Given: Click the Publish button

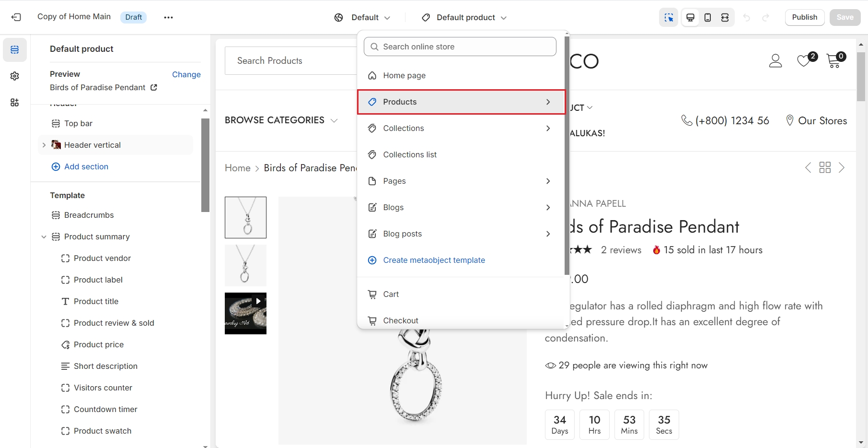Looking at the screenshot, I should click(x=804, y=17).
